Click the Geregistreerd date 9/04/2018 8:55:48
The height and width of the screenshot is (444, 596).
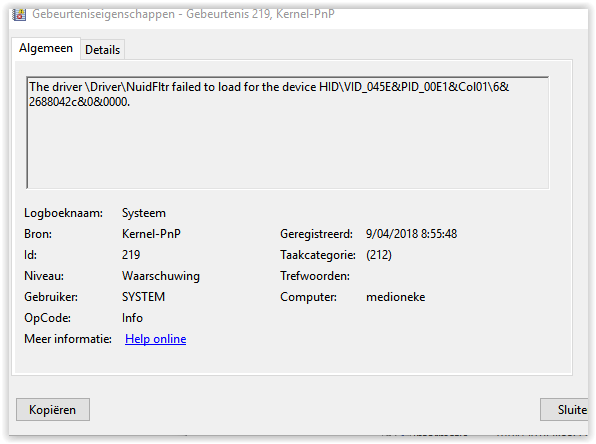click(x=411, y=234)
